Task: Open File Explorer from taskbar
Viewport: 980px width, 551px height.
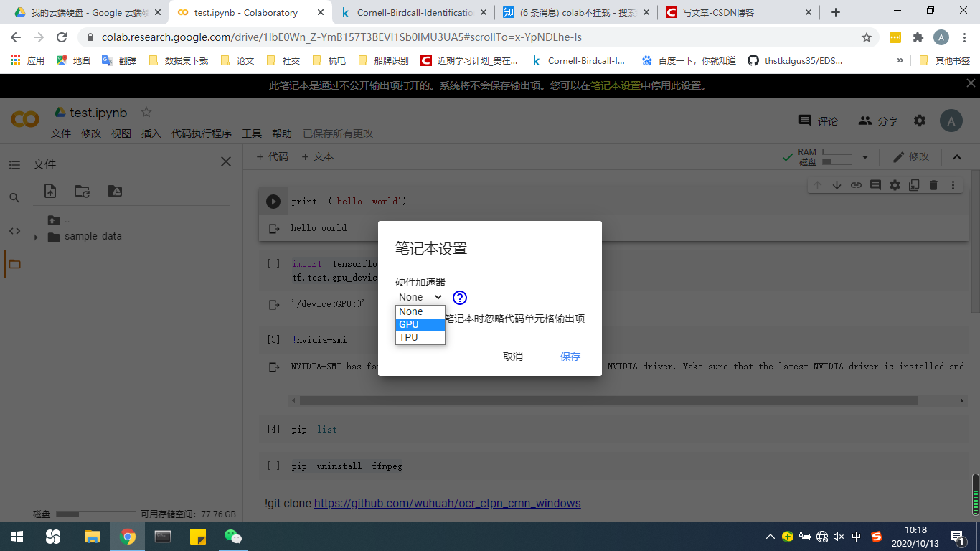Action: point(92,536)
